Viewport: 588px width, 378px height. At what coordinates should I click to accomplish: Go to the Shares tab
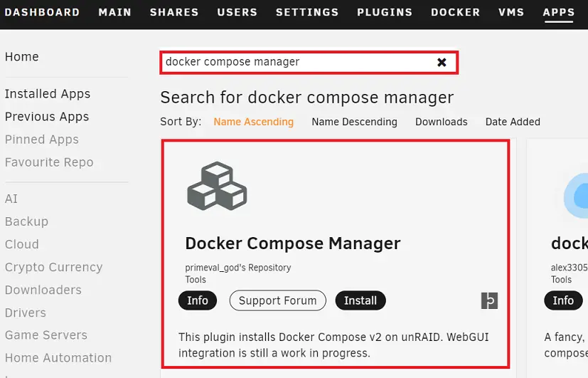(x=174, y=12)
